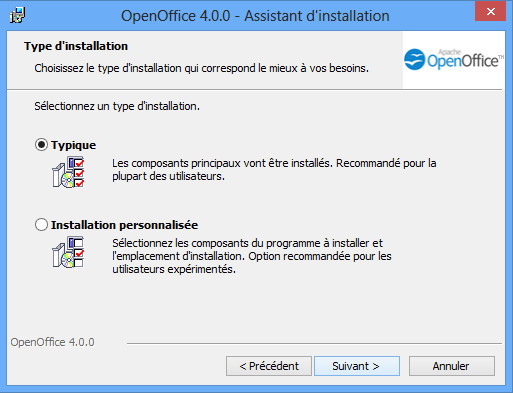Viewport: 513px width, 393px height.
Task: Click the installer icon in the title bar
Action: [18, 15]
